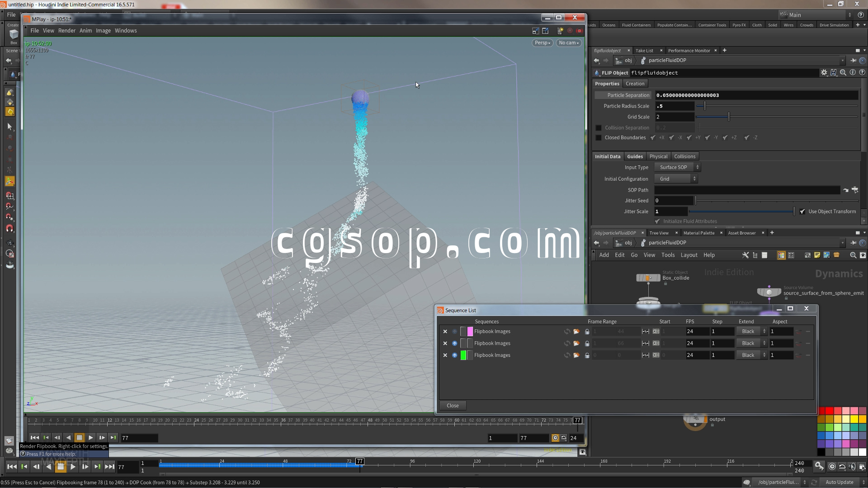This screenshot has height=488, width=868.
Task: Click Close in the Sequence List
Action: 453,406
